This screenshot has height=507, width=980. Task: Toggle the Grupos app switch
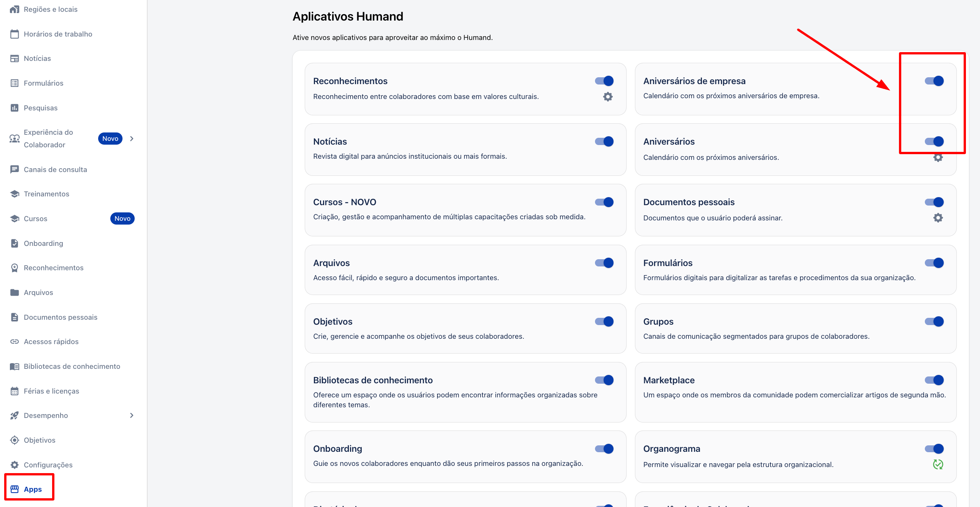click(x=934, y=321)
